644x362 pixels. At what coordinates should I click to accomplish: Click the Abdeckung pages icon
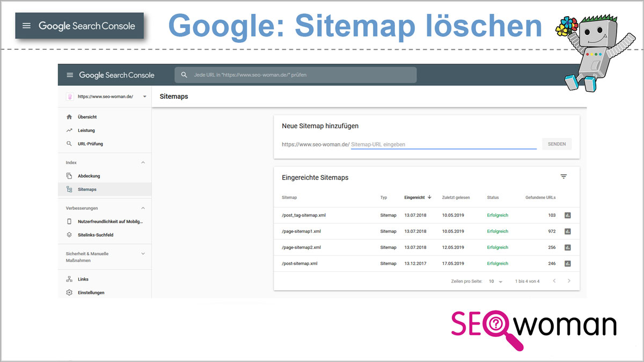[x=69, y=176]
